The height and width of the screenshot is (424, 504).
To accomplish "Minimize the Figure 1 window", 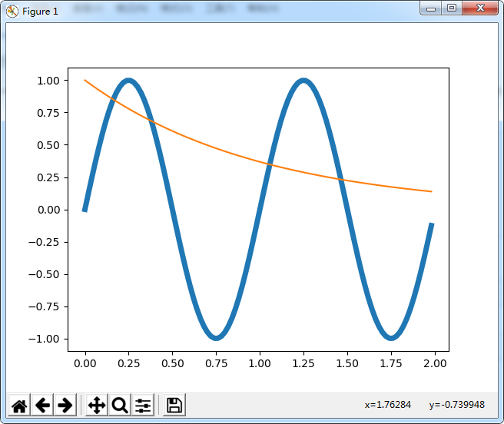I will 431,8.
